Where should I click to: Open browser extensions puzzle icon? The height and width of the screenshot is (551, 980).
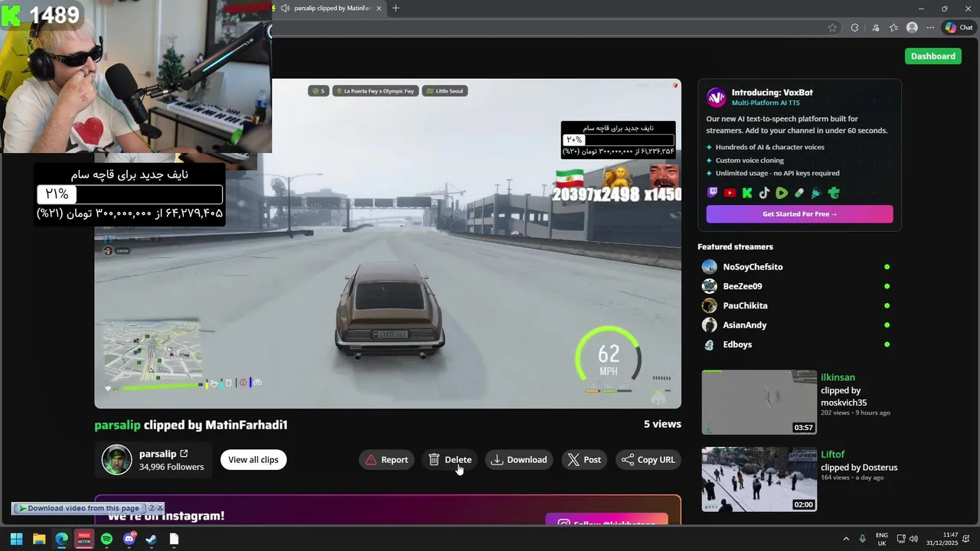click(x=854, y=28)
